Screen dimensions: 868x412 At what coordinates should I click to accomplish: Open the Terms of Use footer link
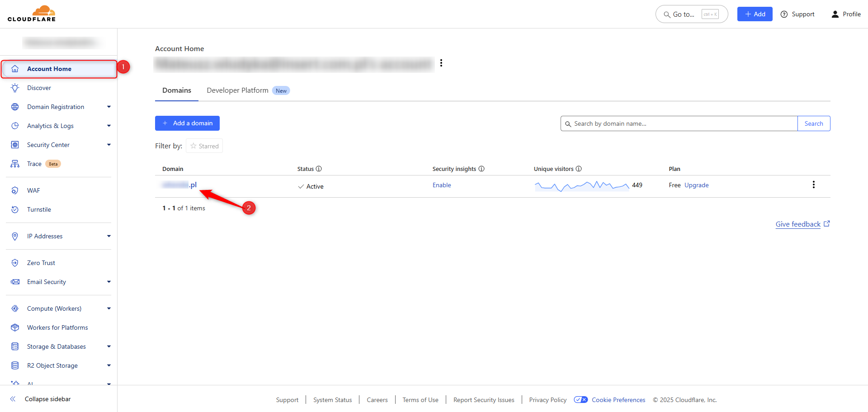point(420,400)
